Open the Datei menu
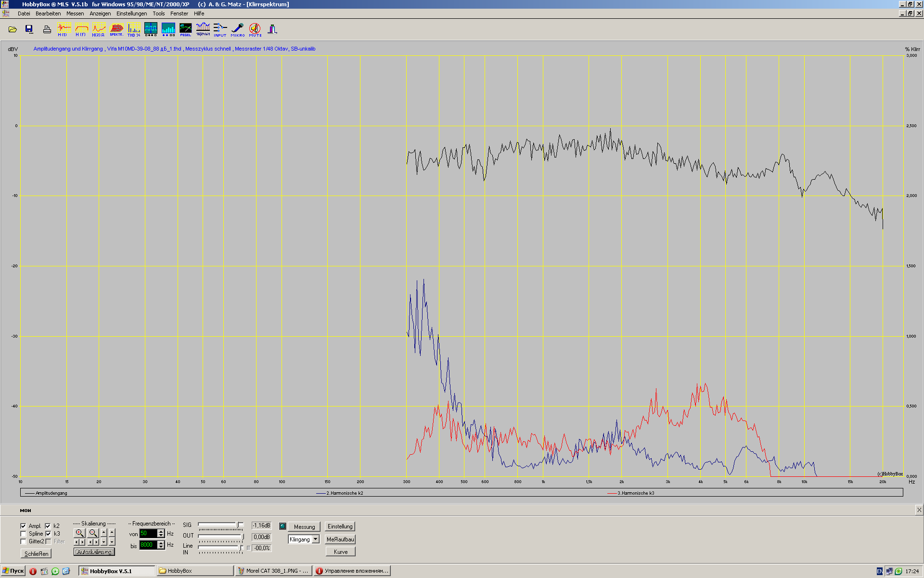 24,13
